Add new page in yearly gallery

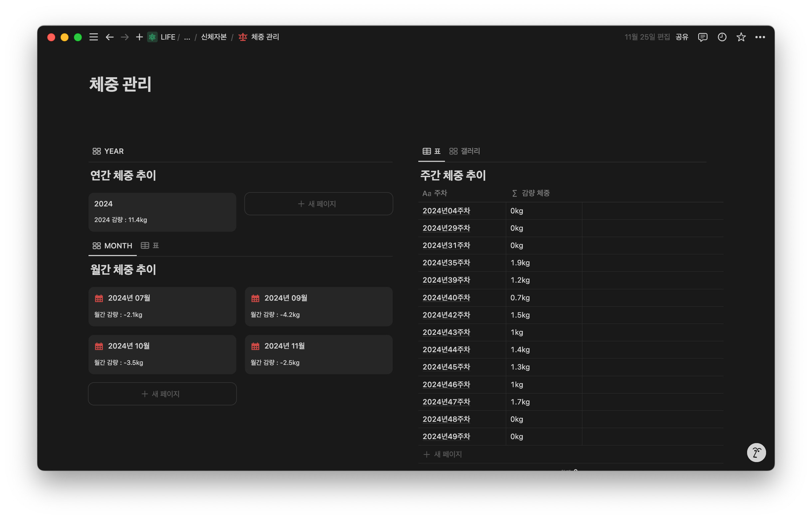tap(318, 204)
